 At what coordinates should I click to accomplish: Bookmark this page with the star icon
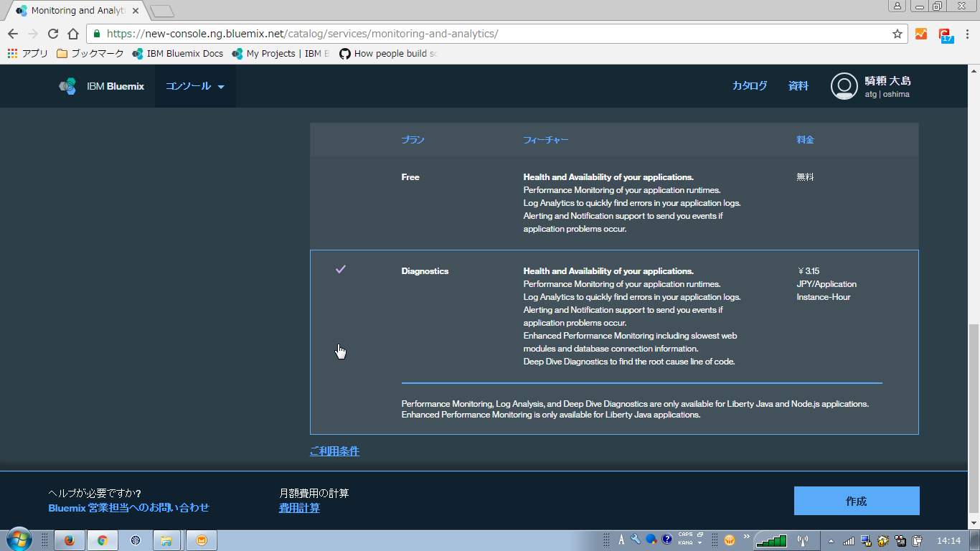click(x=897, y=34)
